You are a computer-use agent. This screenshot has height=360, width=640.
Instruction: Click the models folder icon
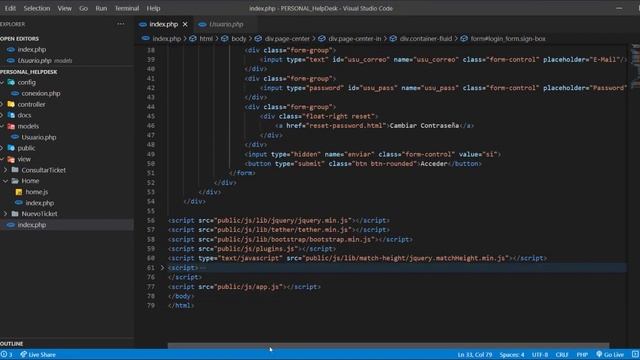11,127
